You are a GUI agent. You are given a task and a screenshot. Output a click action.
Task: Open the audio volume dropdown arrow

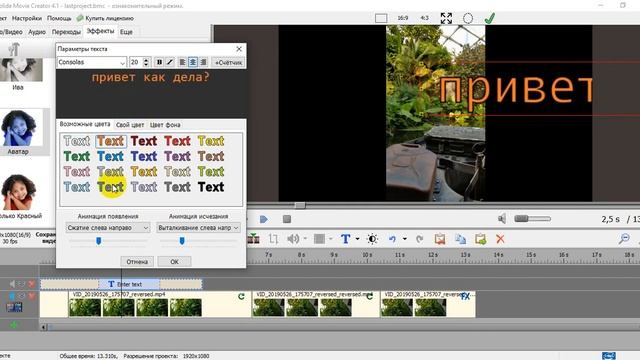pyautogui.click(x=305, y=239)
